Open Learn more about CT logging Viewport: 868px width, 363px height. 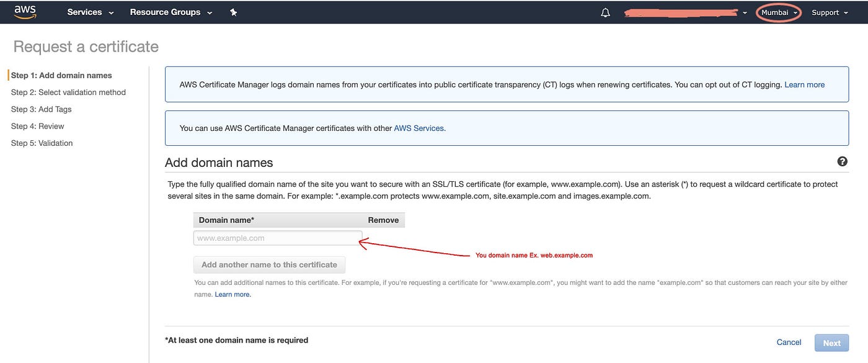pos(804,84)
